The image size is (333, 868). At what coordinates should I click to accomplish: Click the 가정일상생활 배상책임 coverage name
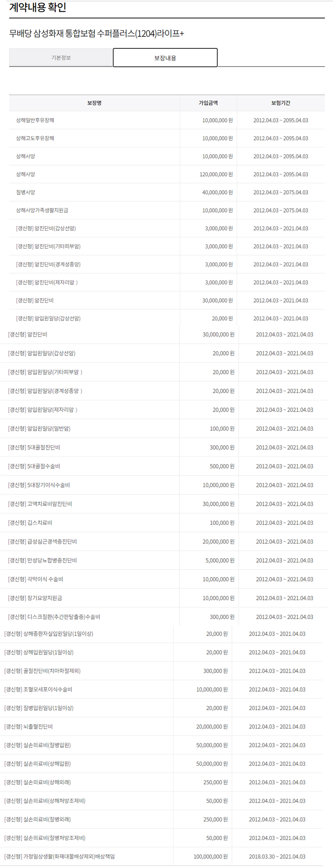click(59, 856)
